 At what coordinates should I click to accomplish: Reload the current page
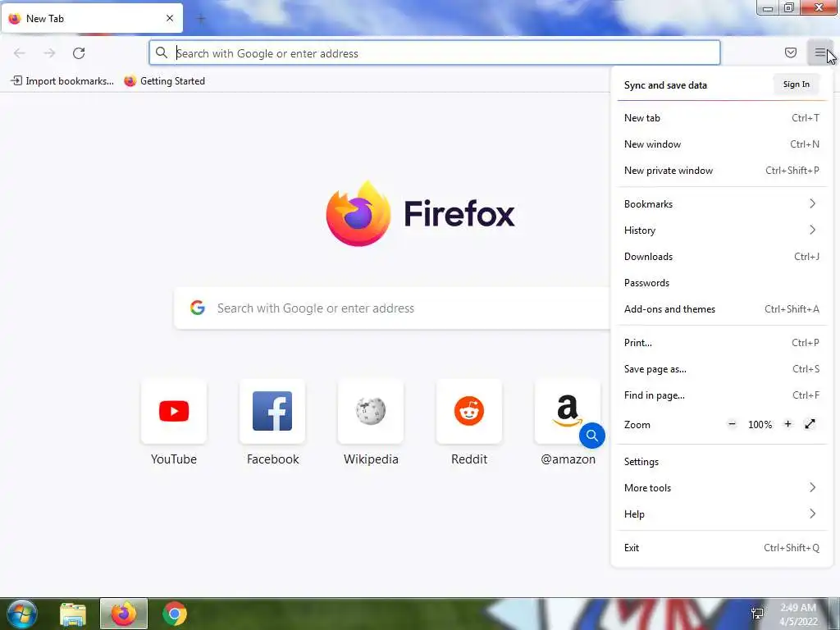click(x=79, y=53)
